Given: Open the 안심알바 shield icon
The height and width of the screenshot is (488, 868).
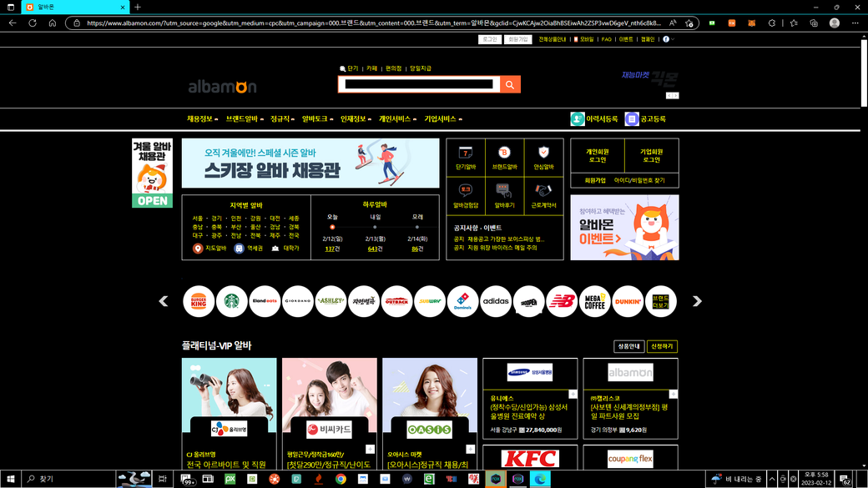Looking at the screenshot, I should tap(543, 153).
